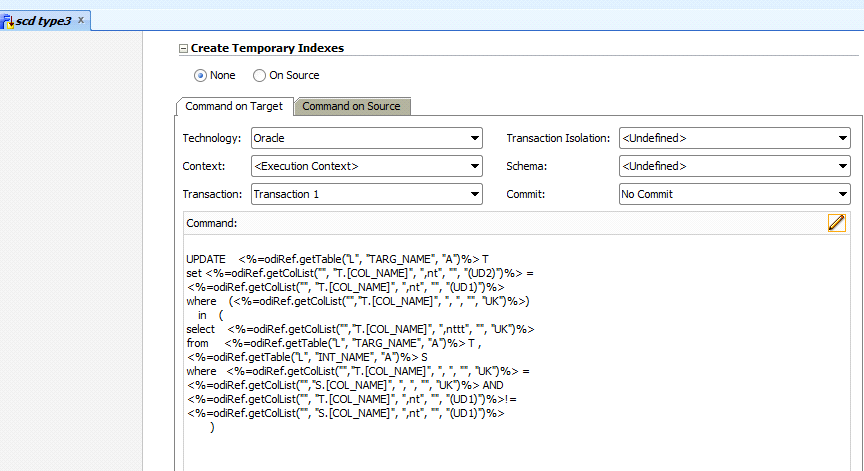Click the line ending with '!='

[x=352, y=399]
